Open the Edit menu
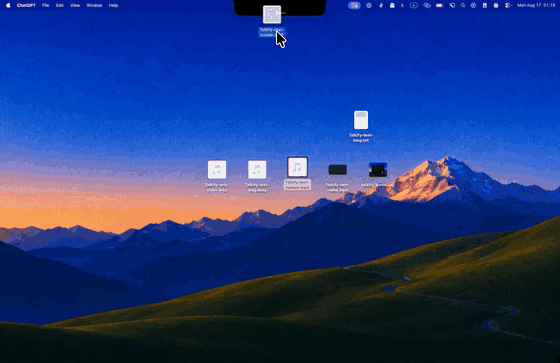Screen dimensions: 560x363 pyautogui.click(x=60, y=5)
